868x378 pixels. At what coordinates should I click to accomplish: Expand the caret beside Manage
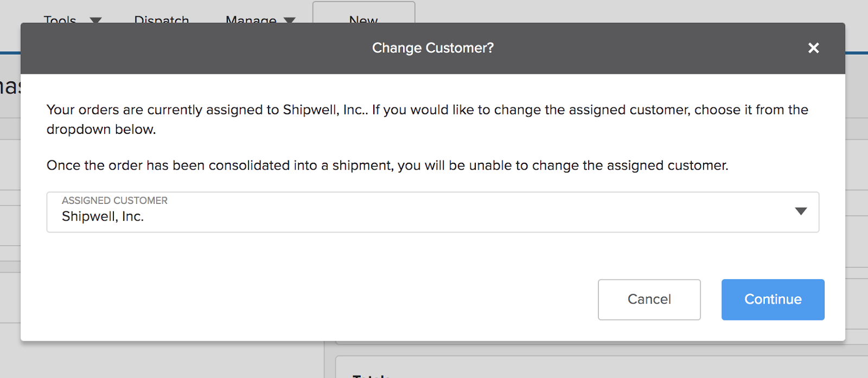(290, 21)
